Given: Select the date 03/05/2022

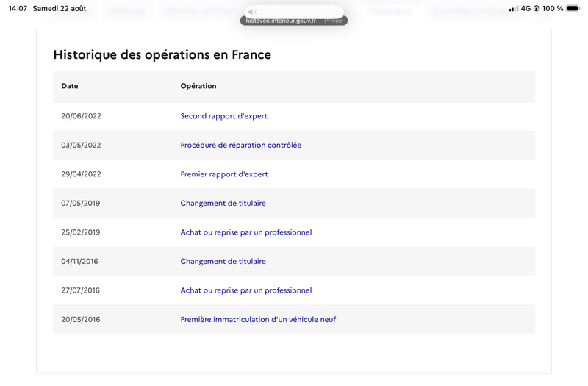Looking at the screenshot, I should click(x=81, y=145).
